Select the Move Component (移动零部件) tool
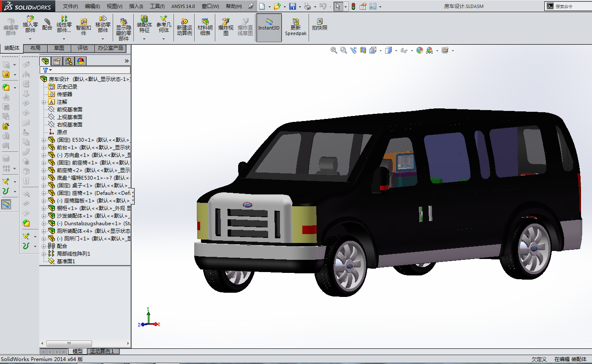 coord(103,24)
